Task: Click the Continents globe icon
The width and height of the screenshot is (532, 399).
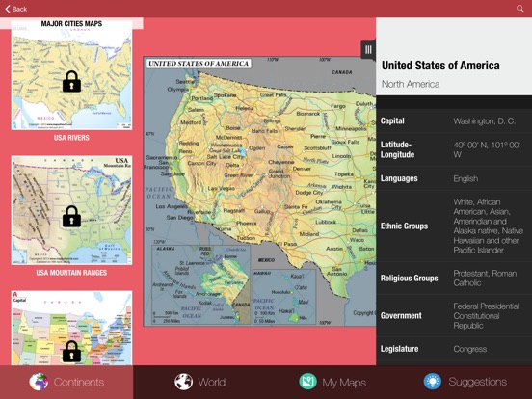Action: [x=39, y=382]
